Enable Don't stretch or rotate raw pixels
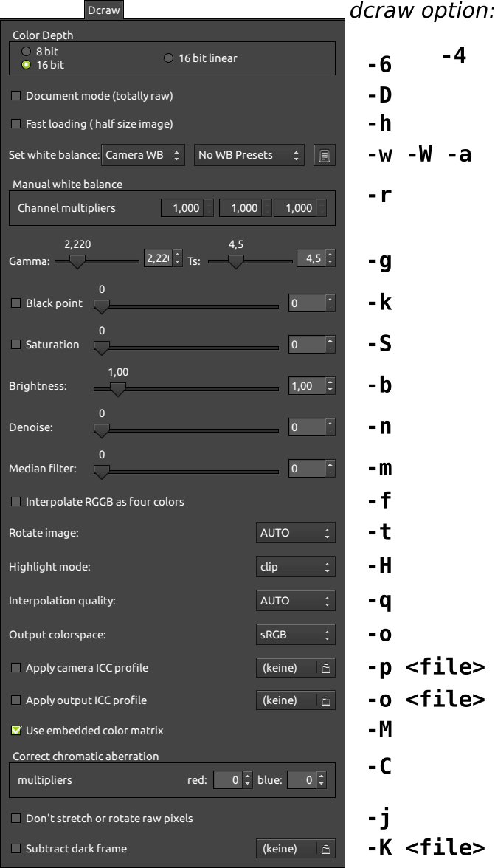The width and height of the screenshot is (495, 868). tap(16, 818)
